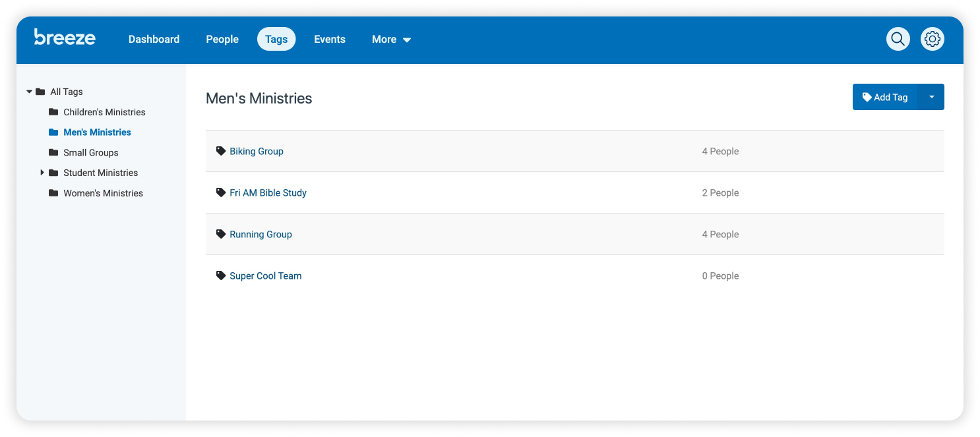
Task: Click the folder icon next to All Tags
Action: [40, 92]
